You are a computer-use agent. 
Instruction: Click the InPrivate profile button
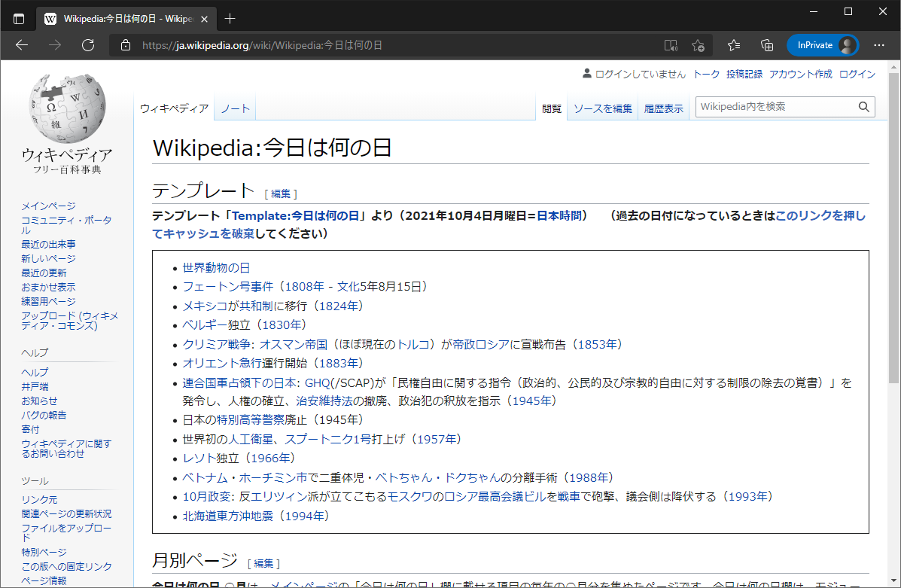823,45
